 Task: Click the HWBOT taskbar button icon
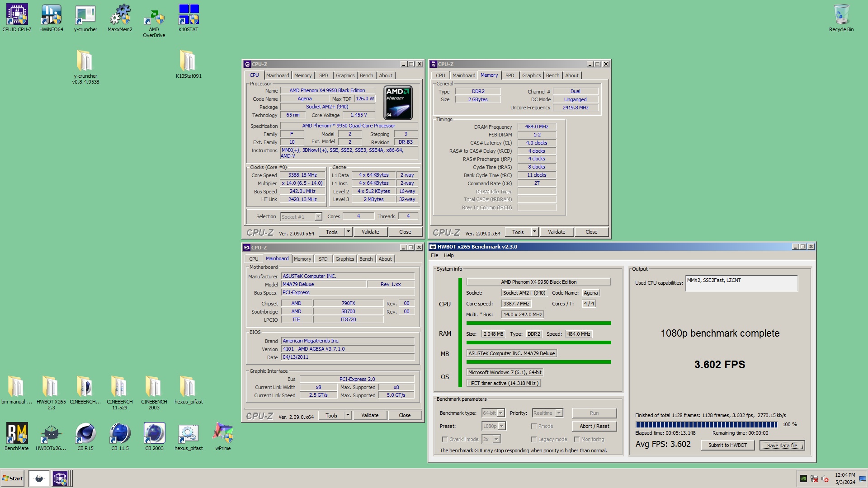pos(39,478)
